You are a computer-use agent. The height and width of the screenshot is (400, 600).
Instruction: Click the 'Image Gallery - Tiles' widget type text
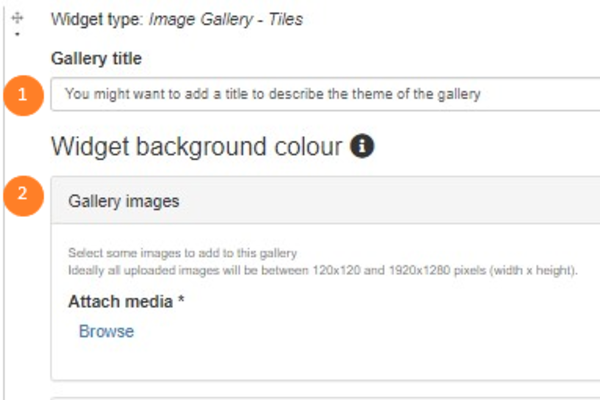pyautogui.click(x=239, y=19)
